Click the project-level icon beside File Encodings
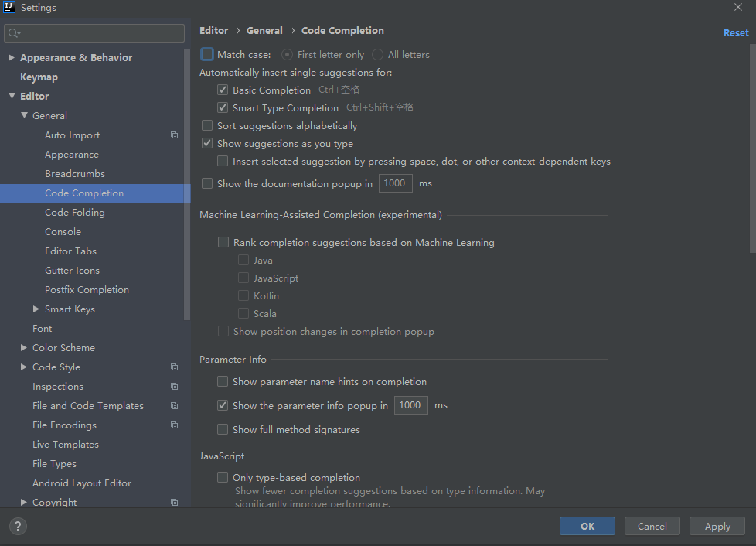This screenshot has width=756, height=546. pyautogui.click(x=174, y=425)
